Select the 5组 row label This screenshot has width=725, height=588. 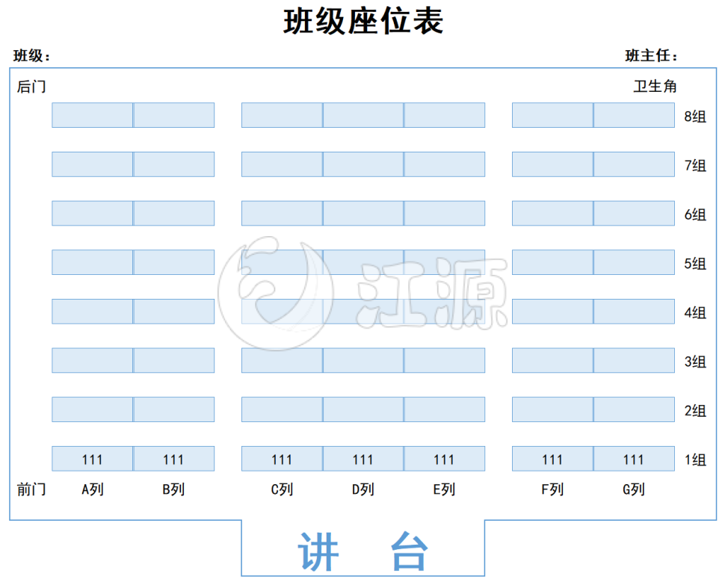click(695, 263)
